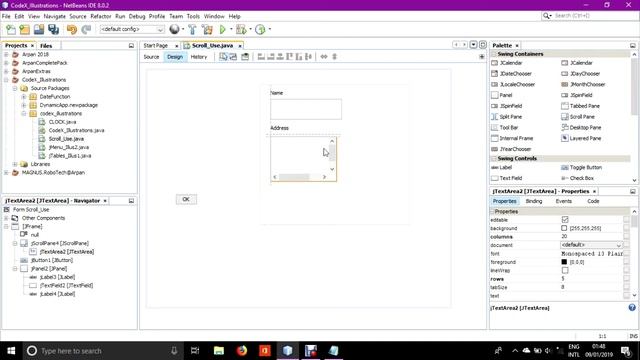Viewport: 640px width, 360px height.
Task: Collapse the CodeX_Illustrations project node
Action: click(7, 80)
